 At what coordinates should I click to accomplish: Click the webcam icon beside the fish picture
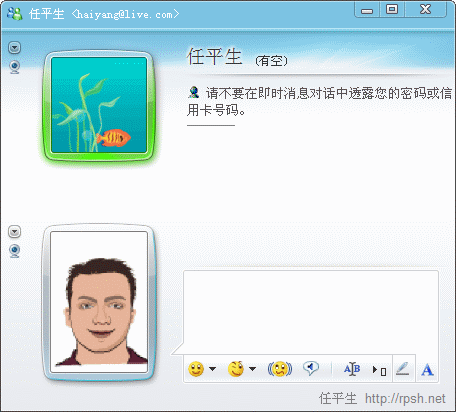point(14,67)
